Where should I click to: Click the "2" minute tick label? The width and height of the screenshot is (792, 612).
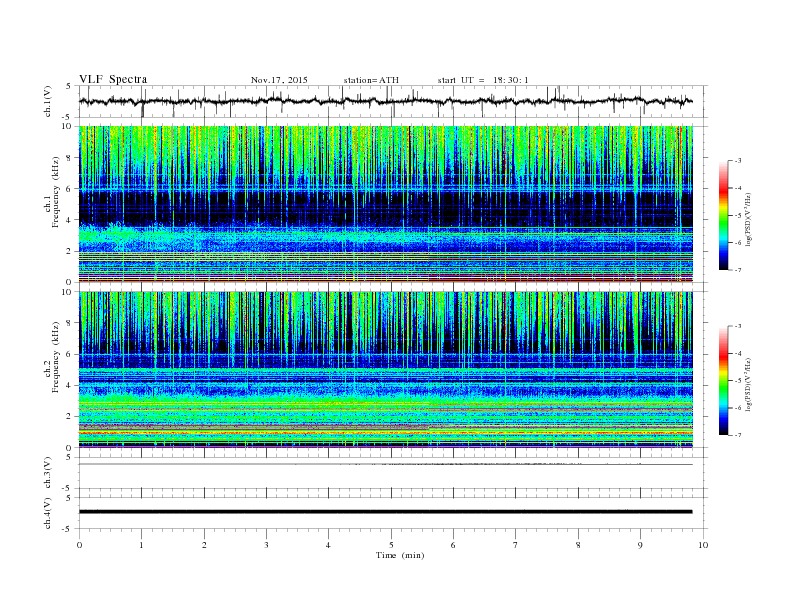[x=204, y=545]
